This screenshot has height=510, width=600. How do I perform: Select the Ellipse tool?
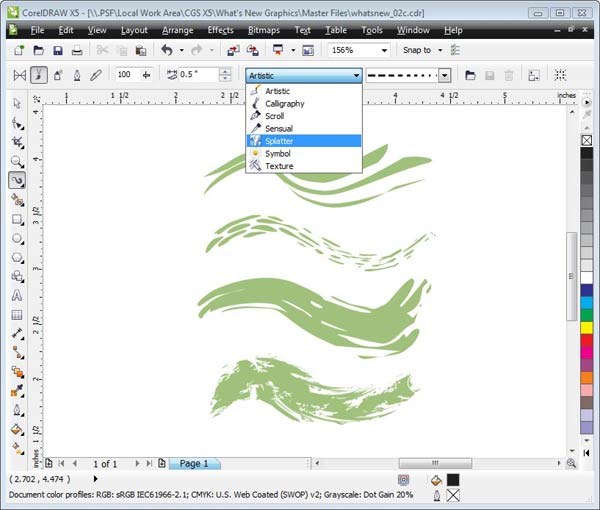17,239
